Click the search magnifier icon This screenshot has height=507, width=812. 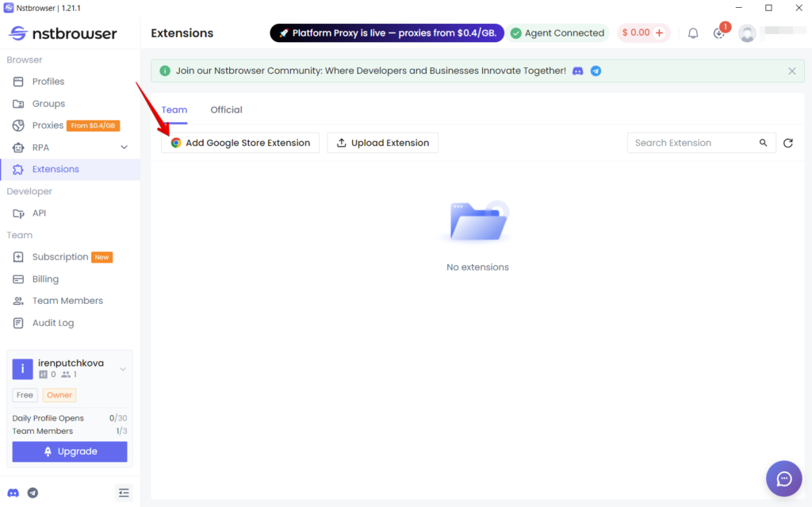(764, 143)
